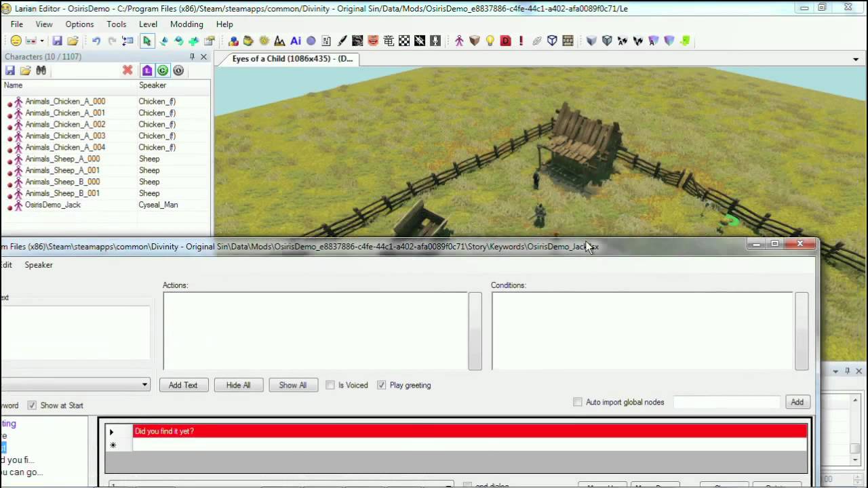
Task: Click the colored balls toolbar icon
Action: coord(233,41)
